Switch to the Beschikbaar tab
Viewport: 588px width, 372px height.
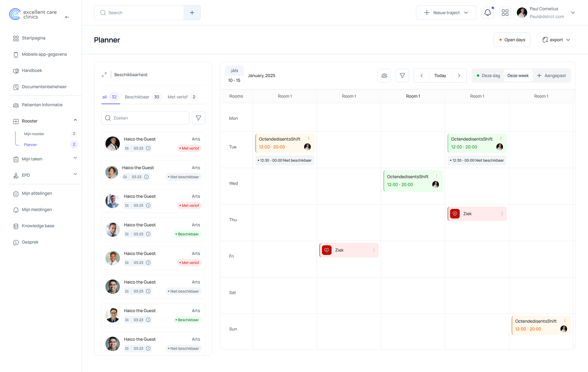coord(137,97)
